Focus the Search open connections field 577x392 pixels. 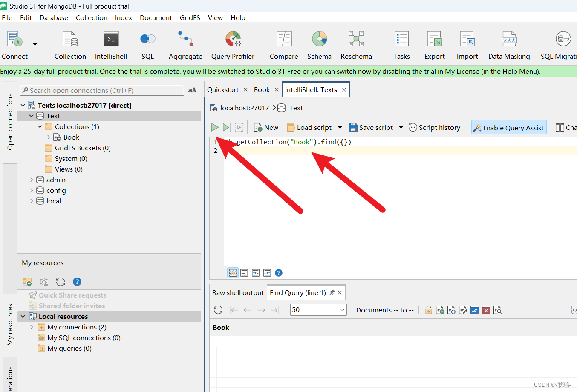click(102, 90)
